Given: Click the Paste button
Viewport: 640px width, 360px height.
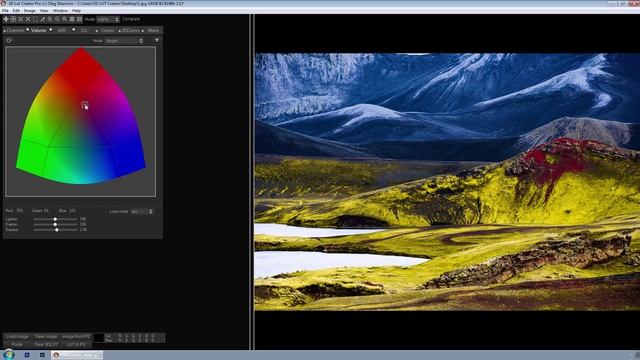Looking at the screenshot, I should tap(17, 344).
